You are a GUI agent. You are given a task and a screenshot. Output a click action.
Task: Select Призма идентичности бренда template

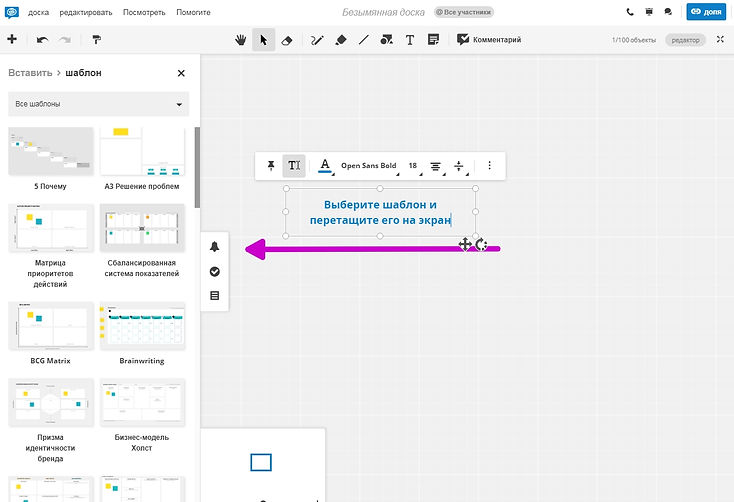coord(51,402)
